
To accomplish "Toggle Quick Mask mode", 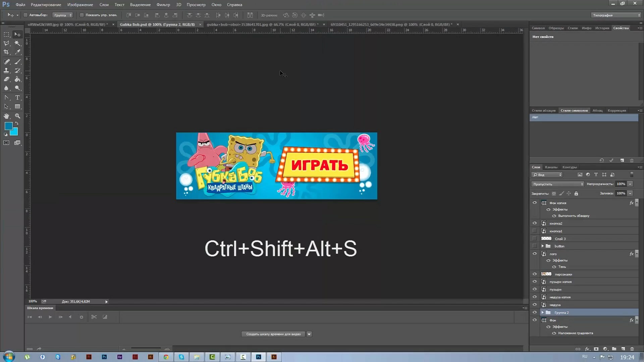I will click(6, 143).
